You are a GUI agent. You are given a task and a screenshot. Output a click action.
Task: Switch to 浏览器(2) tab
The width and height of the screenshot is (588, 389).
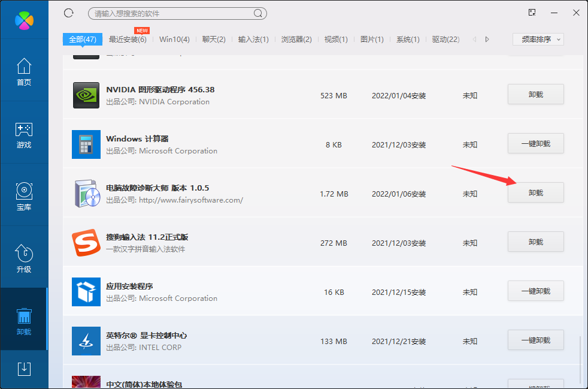coord(296,40)
